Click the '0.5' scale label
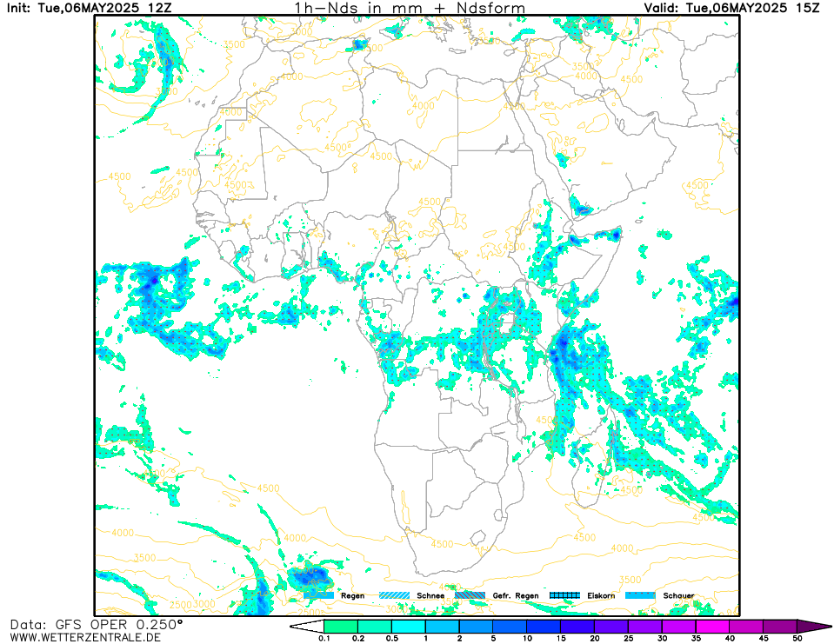This screenshot has height=644, width=834. click(x=391, y=639)
